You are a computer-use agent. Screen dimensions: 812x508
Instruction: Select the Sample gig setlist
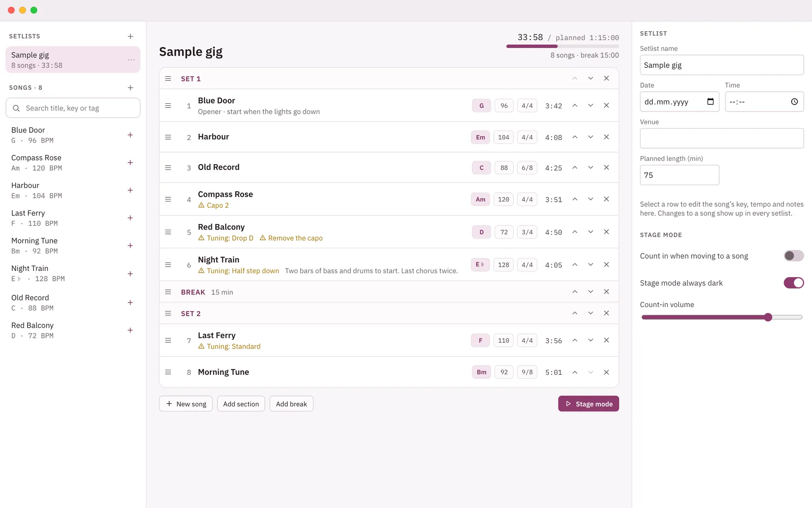[x=73, y=60]
